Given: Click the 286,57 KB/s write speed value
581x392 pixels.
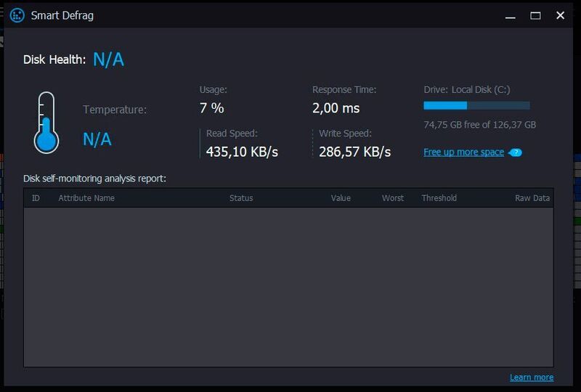Looking at the screenshot, I should pos(355,152).
